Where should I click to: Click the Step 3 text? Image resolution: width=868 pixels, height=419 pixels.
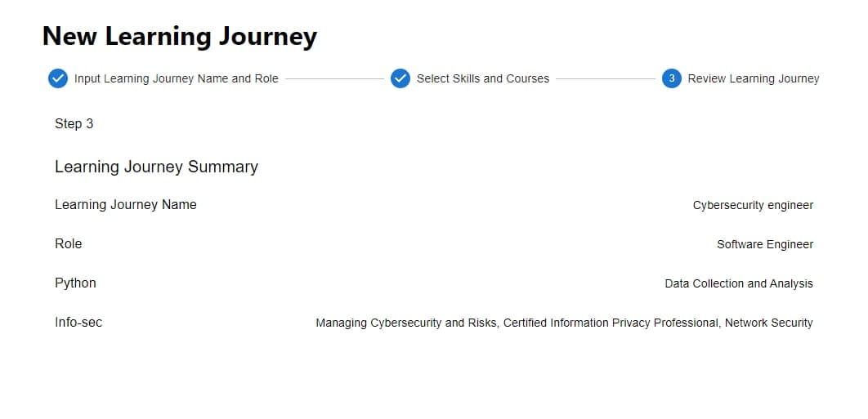point(74,123)
